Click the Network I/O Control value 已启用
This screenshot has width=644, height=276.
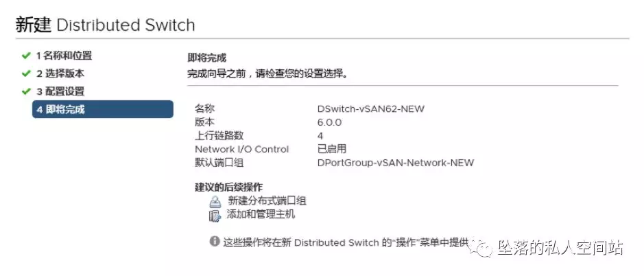click(x=331, y=149)
